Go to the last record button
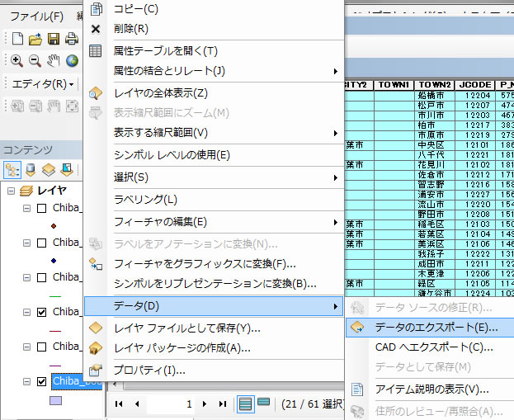This screenshot has height=420, width=514. tap(221, 404)
